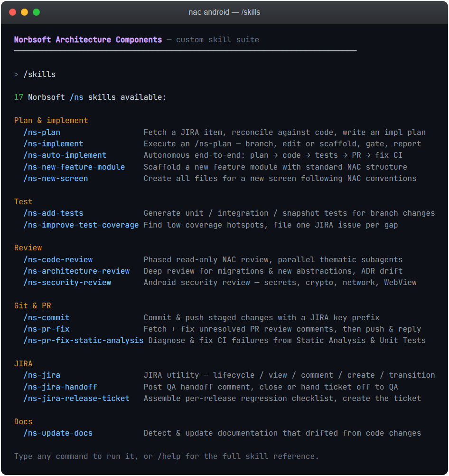Click the 'Git & PR' section heading
This screenshot has width=449, height=476.
tap(32, 306)
